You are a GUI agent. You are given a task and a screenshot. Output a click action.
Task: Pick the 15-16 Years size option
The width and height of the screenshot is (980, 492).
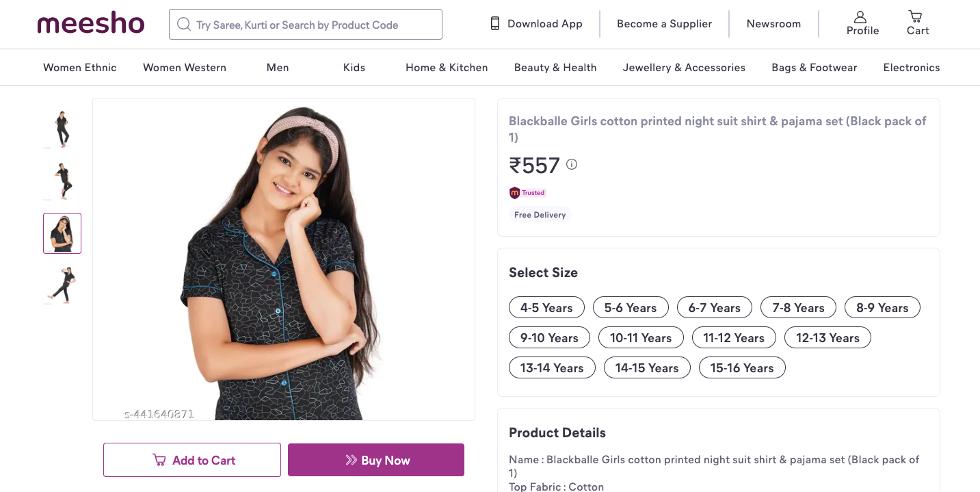tap(742, 368)
